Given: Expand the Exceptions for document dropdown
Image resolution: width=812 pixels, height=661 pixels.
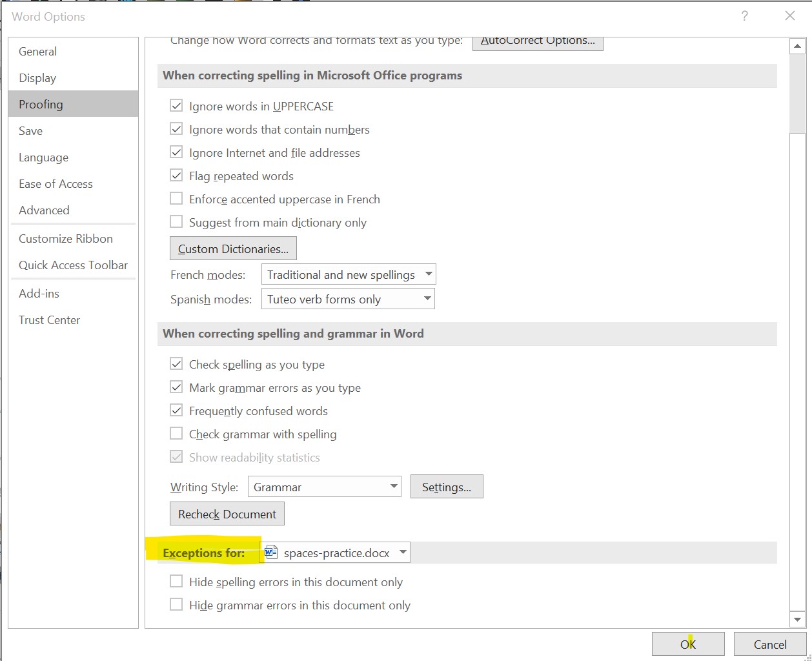Looking at the screenshot, I should (x=403, y=553).
